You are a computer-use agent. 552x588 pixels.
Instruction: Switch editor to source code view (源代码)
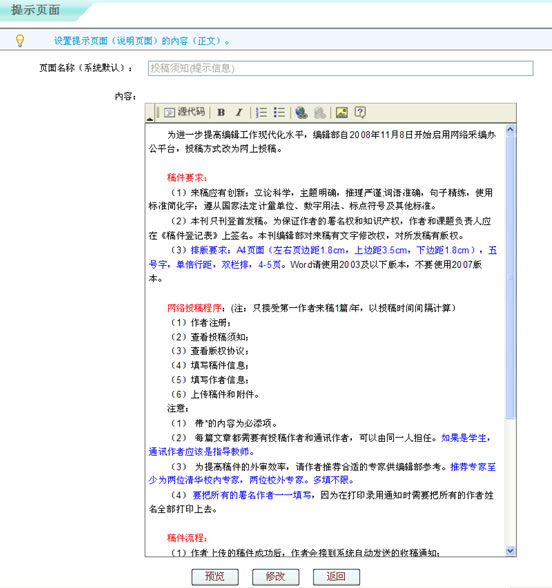pyautogui.click(x=184, y=112)
